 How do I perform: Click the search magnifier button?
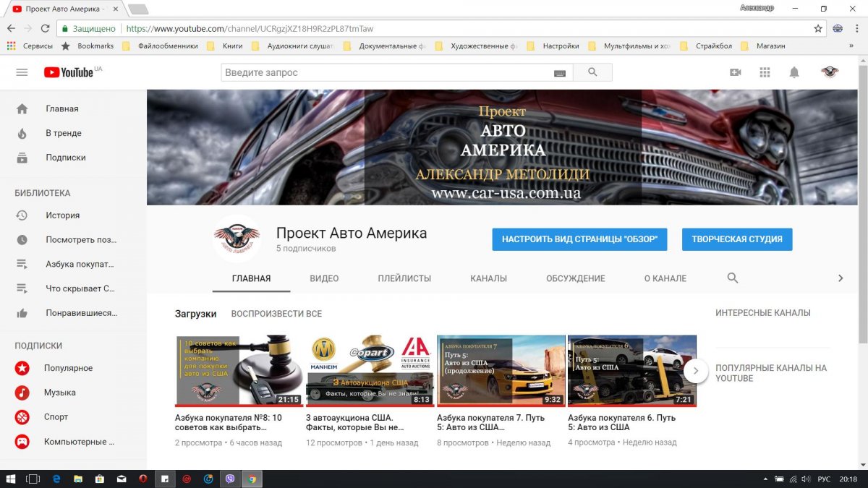592,72
